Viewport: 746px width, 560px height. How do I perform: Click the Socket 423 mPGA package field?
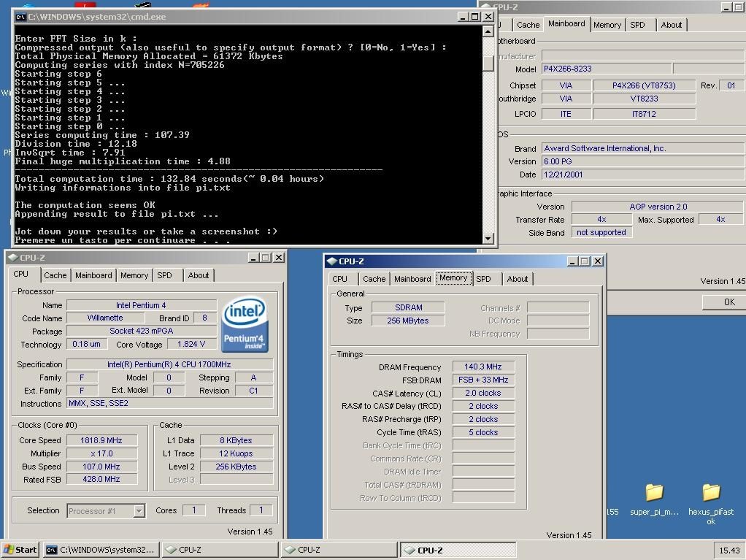pos(142,331)
